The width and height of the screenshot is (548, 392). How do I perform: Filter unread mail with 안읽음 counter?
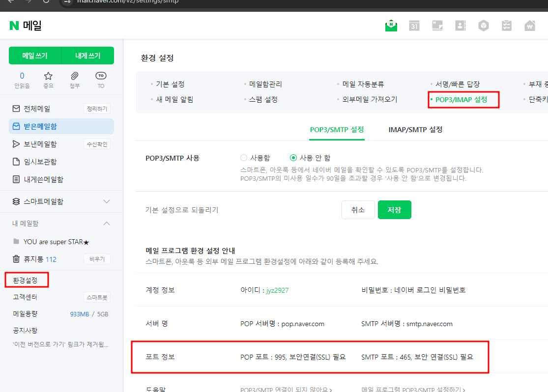point(22,80)
